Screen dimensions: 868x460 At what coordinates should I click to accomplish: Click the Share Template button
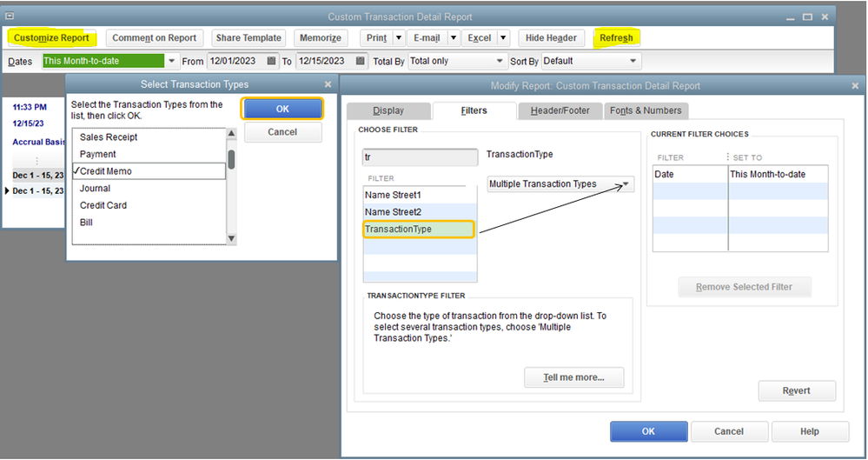pos(248,37)
